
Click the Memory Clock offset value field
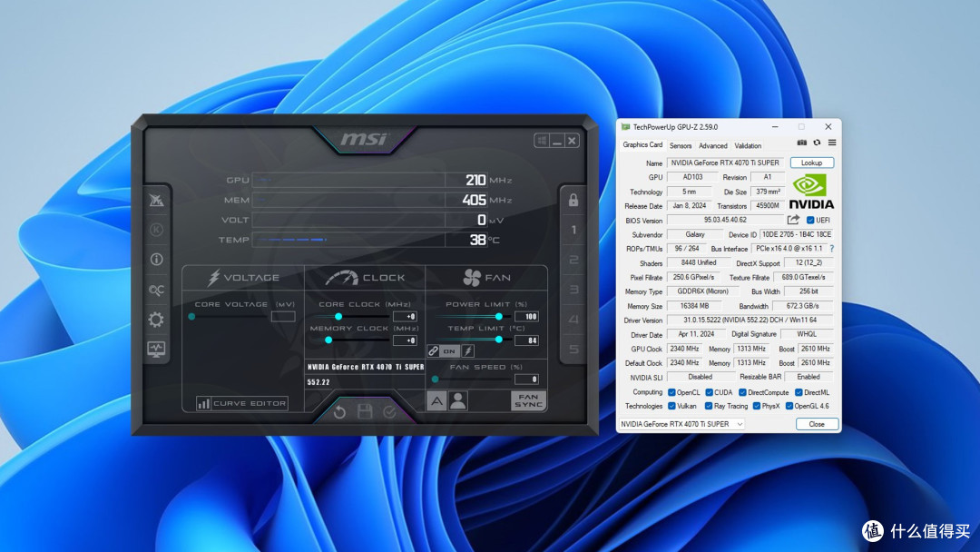point(405,340)
